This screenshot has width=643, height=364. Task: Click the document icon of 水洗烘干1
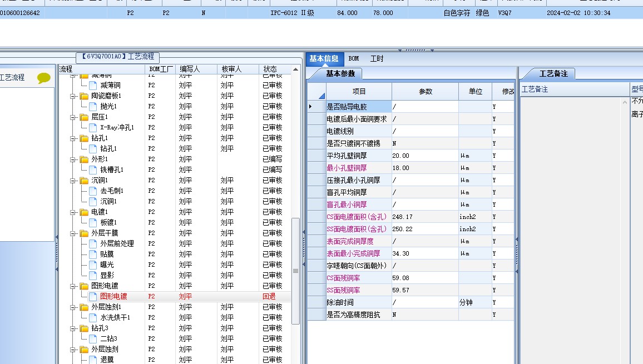point(93,318)
